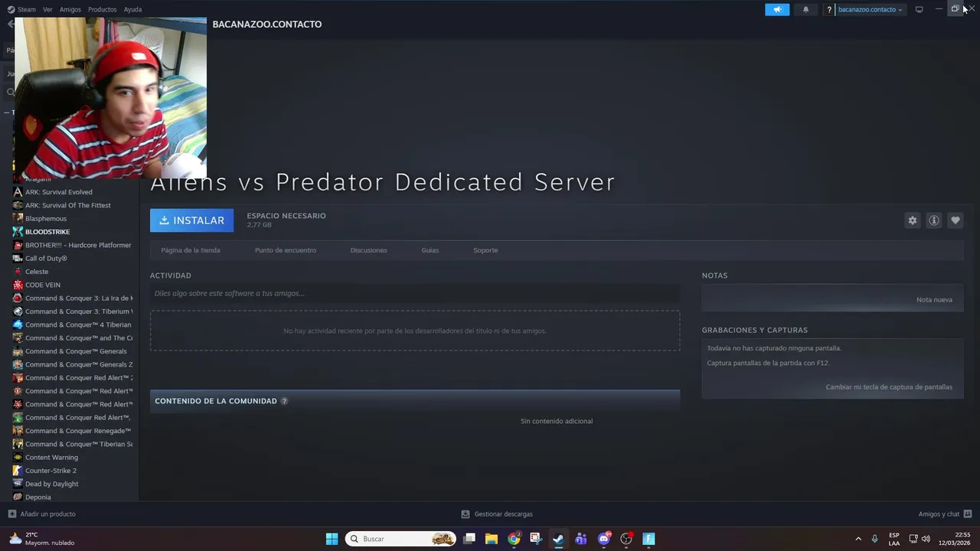Click the Steam taskbar icon
980x551 pixels.
pos(558,539)
